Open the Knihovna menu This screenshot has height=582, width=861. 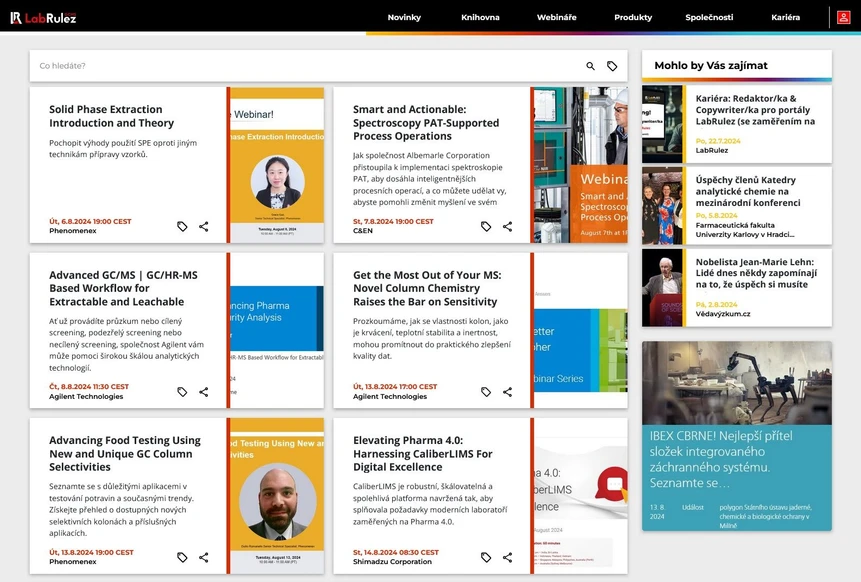[480, 17]
